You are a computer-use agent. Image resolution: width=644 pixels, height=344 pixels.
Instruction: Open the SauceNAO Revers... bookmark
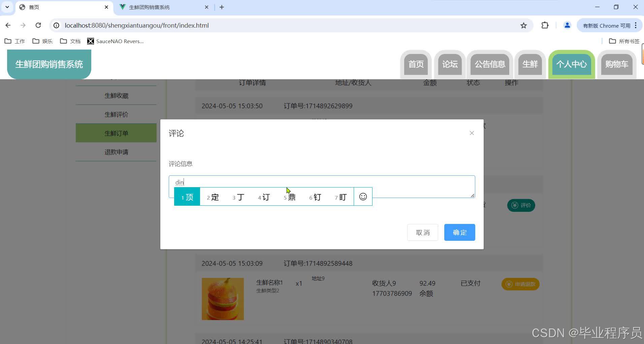116,41
